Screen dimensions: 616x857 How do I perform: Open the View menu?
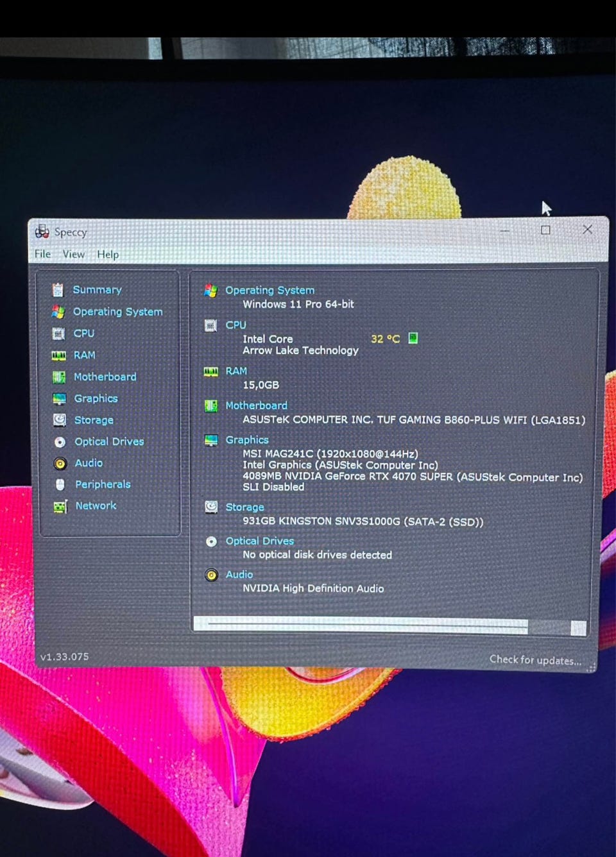pos(74,254)
